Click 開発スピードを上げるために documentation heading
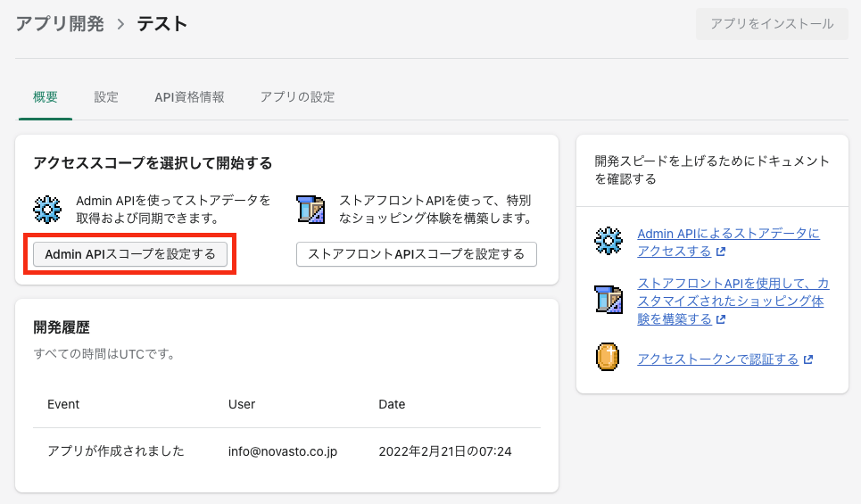The width and height of the screenshot is (861, 504). pyautogui.click(x=712, y=169)
